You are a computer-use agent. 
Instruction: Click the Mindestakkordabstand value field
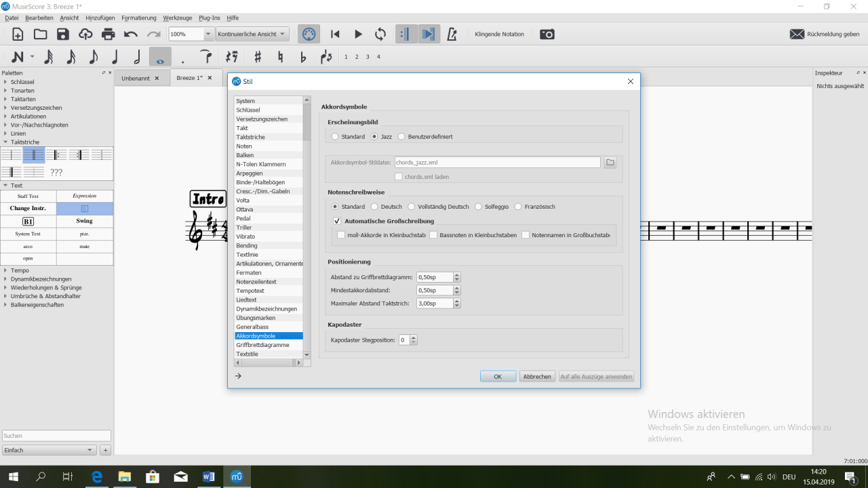coord(435,290)
